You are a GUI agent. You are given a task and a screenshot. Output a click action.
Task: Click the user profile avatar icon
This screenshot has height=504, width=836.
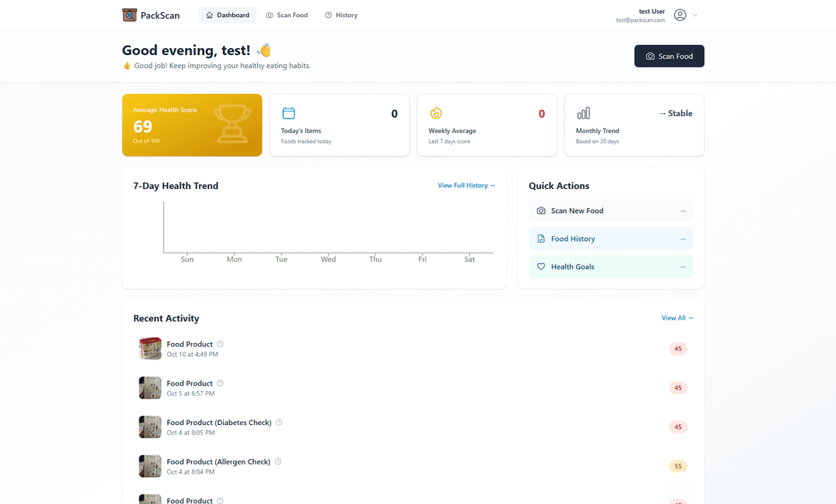click(680, 15)
